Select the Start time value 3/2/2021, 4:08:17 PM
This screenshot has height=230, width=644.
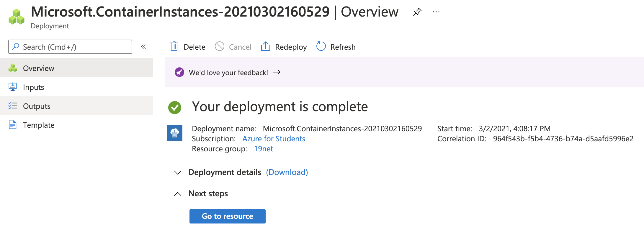pyautogui.click(x=515, y=129)
